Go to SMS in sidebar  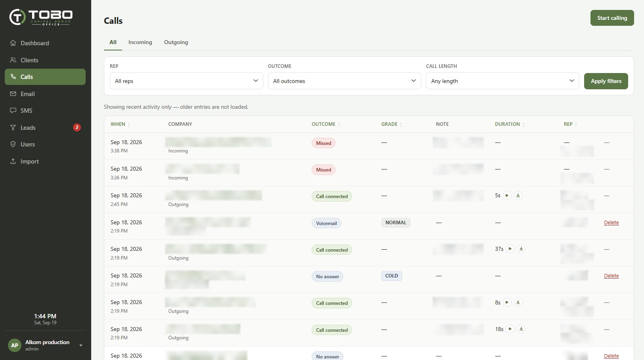[45, 110]
